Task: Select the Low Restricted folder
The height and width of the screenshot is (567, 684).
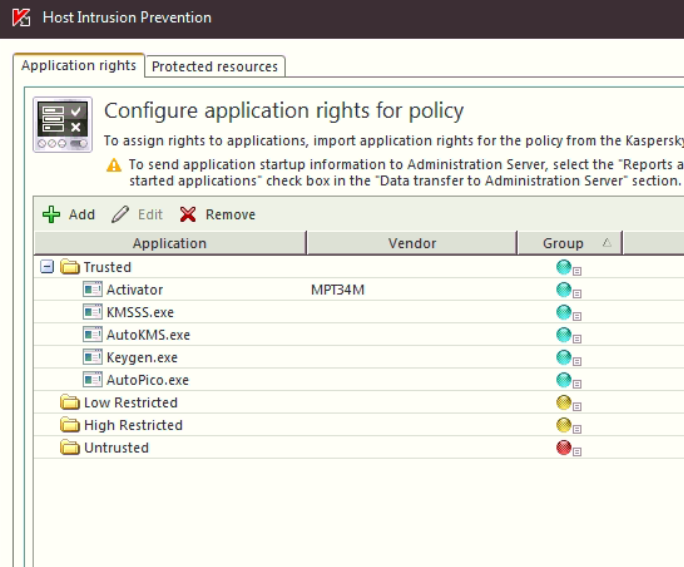Action: [x=130, y=403]
